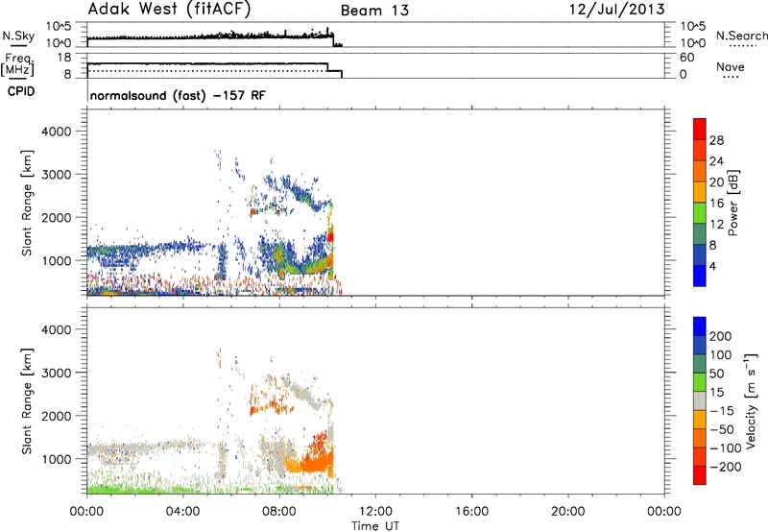Click the blue bottom of Power colorbar
This screenshot has height=532, width=768.
point(700,276)
